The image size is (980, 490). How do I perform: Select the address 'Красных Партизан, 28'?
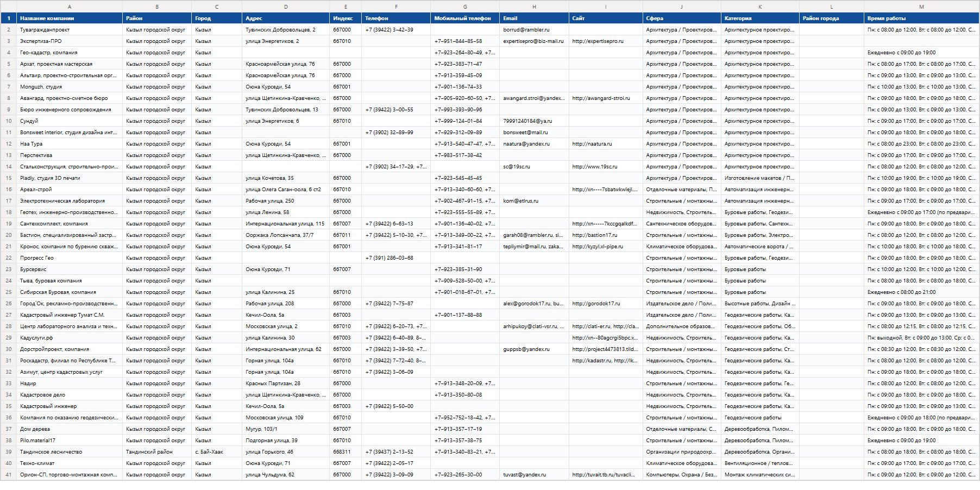pyautogui.click(x=286, y=384)
